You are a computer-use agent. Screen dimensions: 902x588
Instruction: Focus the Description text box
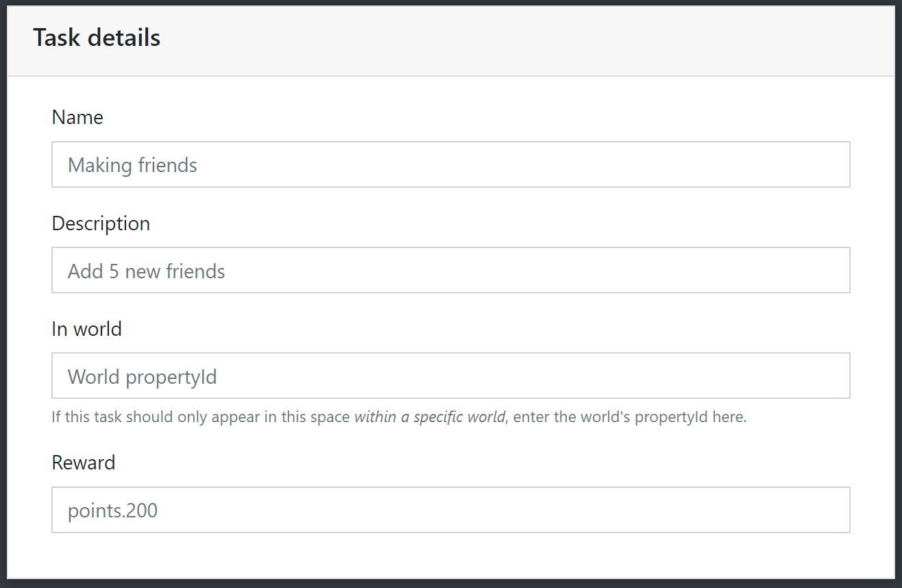point(450,270)
